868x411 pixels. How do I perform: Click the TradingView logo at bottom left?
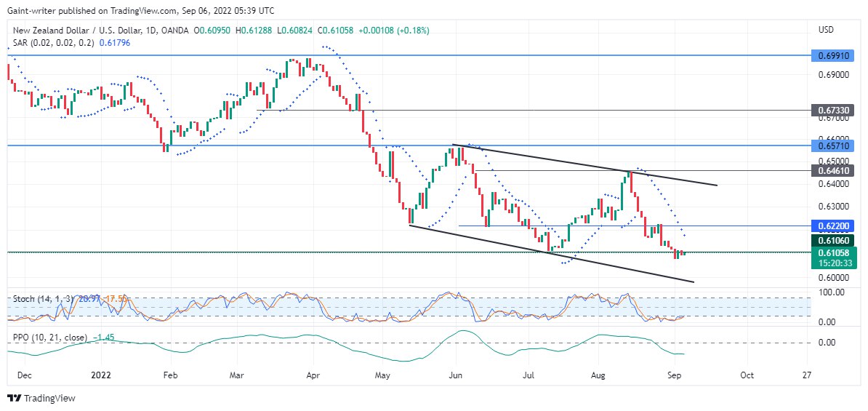(x=41, y=398)
